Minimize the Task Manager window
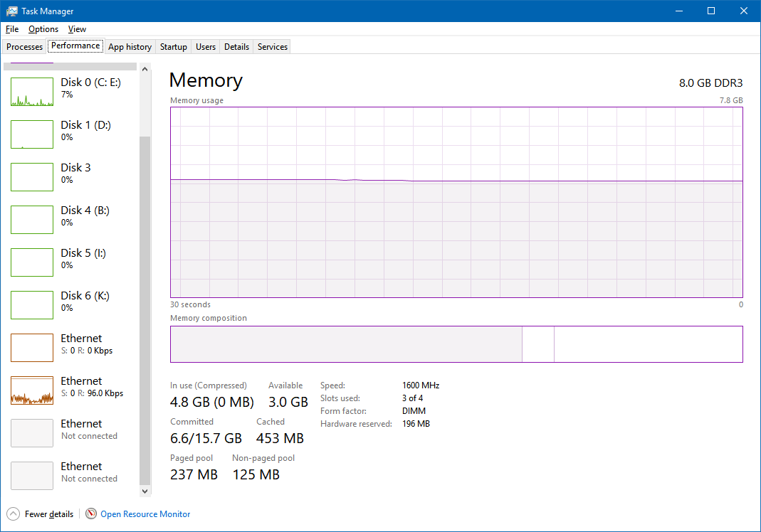This screenshot has height=532, width=761. [x=679, y=11]
